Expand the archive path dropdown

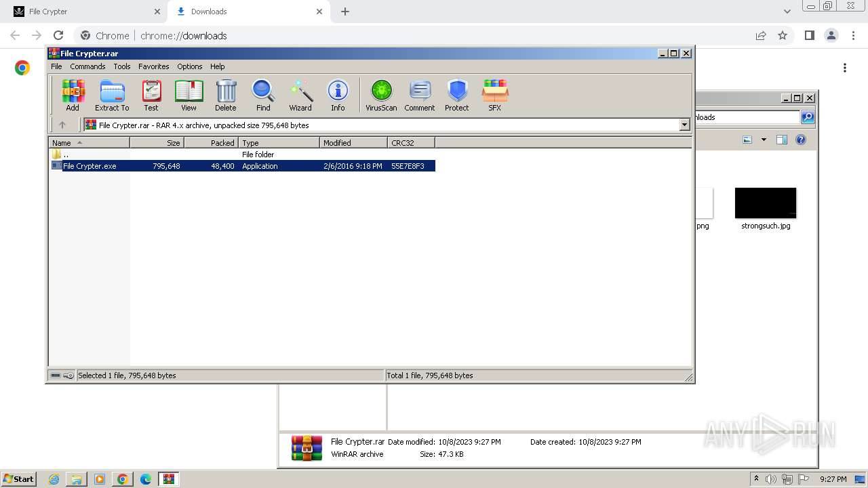(684, 125)
